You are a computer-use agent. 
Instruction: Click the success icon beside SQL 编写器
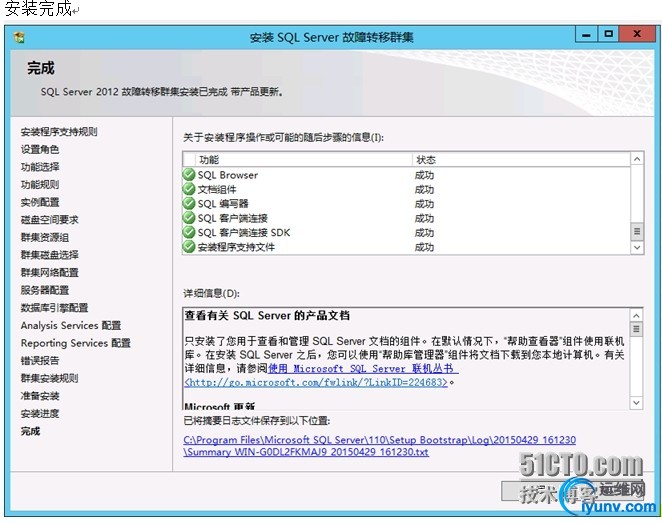tap(189, 203)
